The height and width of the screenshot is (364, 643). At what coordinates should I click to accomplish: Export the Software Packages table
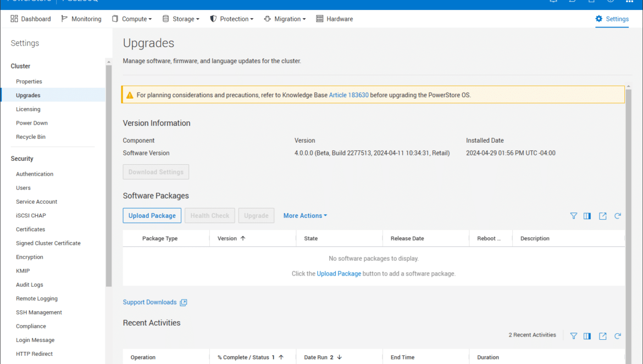[602, 216]
